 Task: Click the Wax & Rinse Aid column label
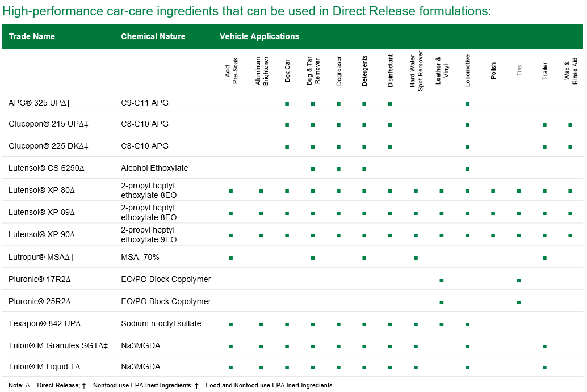pos(571,71)
